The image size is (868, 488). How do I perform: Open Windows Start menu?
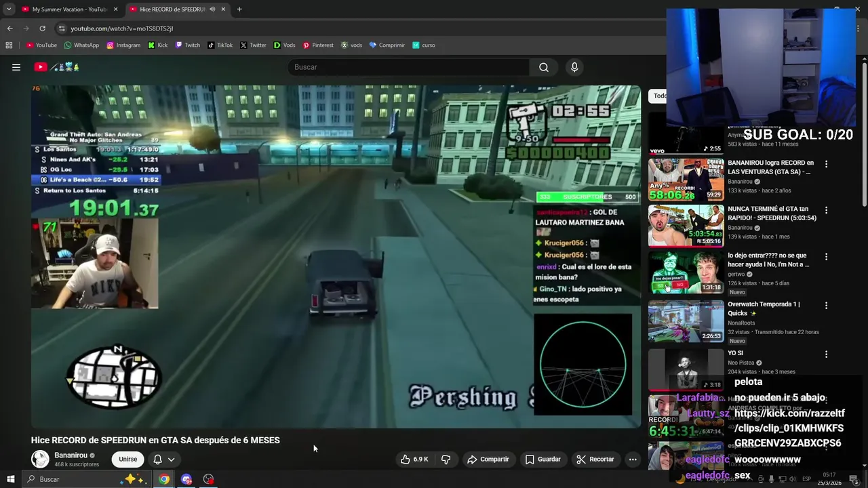coord(11,479)
